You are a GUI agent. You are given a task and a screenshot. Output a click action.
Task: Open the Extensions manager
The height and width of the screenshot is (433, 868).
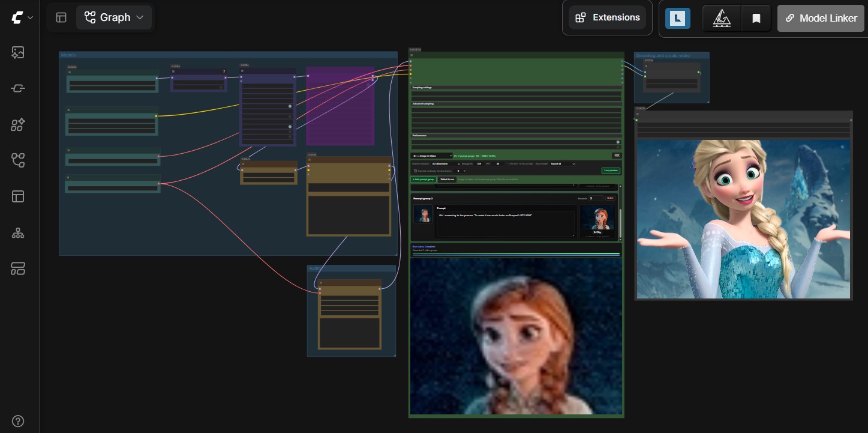tap(607, 17)
